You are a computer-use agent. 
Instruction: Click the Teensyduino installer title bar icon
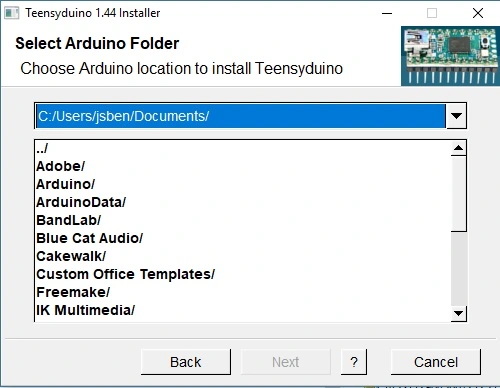pos(12,13)
